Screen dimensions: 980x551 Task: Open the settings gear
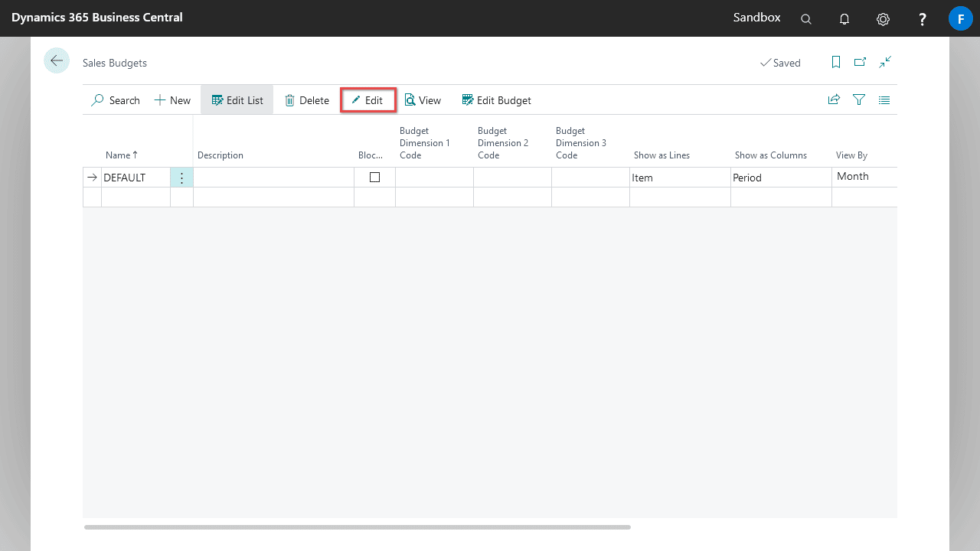pos(883,19)
